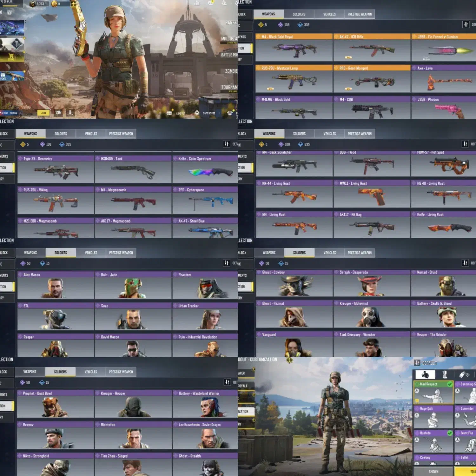The width and height of the screenshot is (476, 476).
Task: Select the Alex Mason soldier card
Action: pyautogui.click(x=56, y=285)
